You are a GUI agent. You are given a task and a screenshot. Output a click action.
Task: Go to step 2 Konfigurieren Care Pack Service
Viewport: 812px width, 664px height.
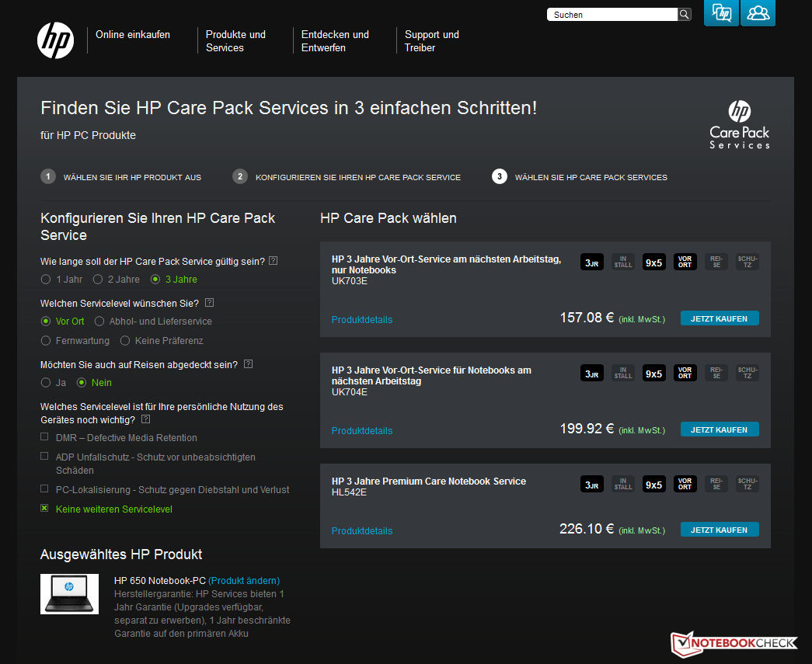click(347, 177)
